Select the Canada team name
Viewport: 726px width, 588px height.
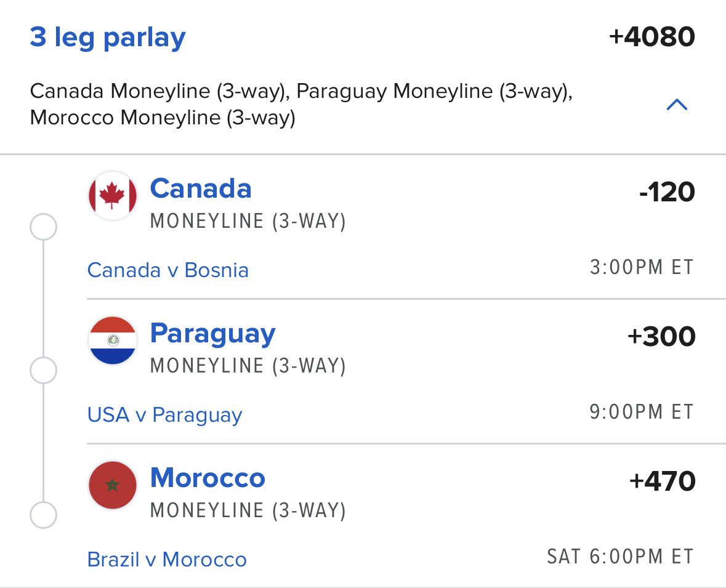201,188
